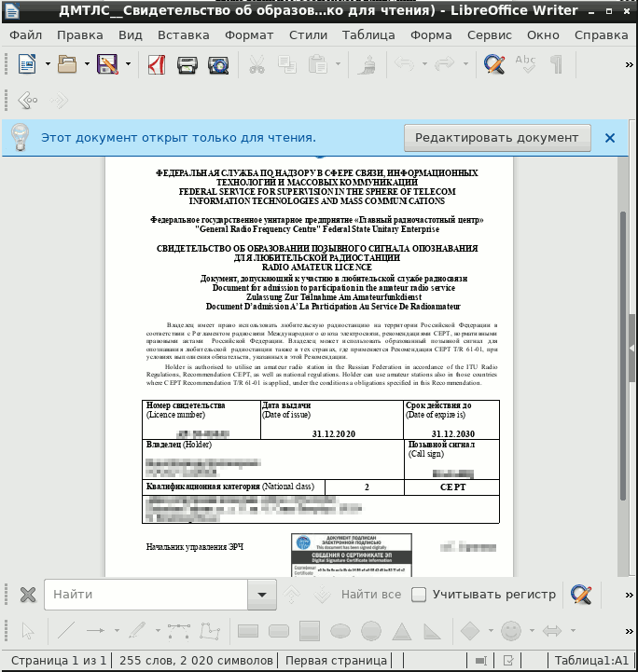Click Найти все button
Image resolution: width=638 pixels, height=672 pixels.
pos(371,595)
